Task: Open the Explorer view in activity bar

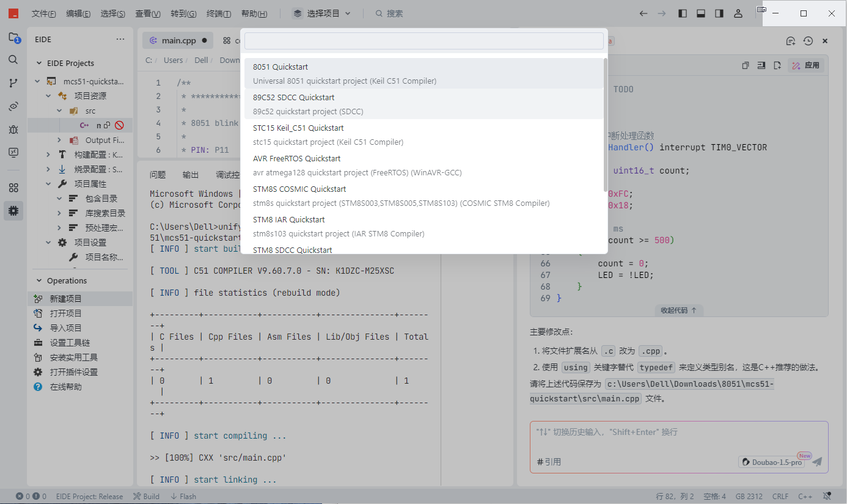Action: (13, 38)
